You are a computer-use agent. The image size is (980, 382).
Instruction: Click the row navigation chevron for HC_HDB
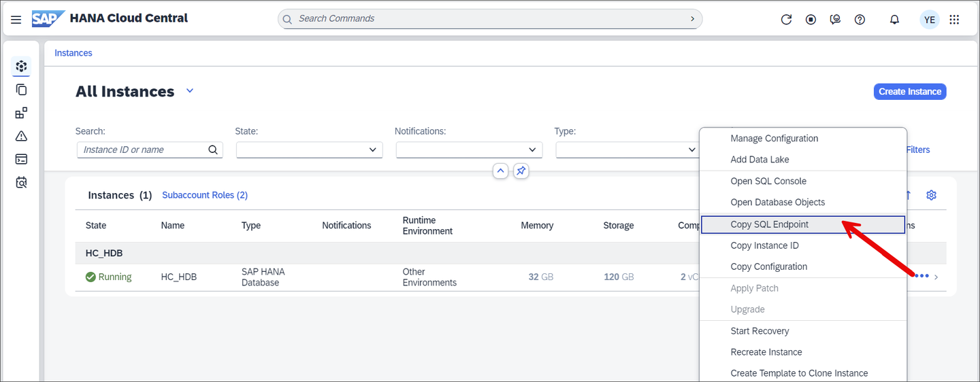[x=936, y=277]
